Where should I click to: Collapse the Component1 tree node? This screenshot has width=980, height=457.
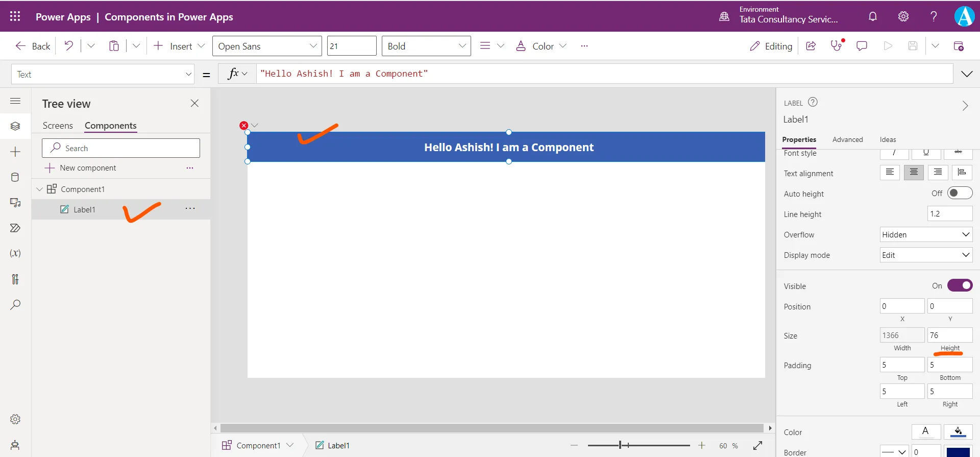click(x=39, y=189)
